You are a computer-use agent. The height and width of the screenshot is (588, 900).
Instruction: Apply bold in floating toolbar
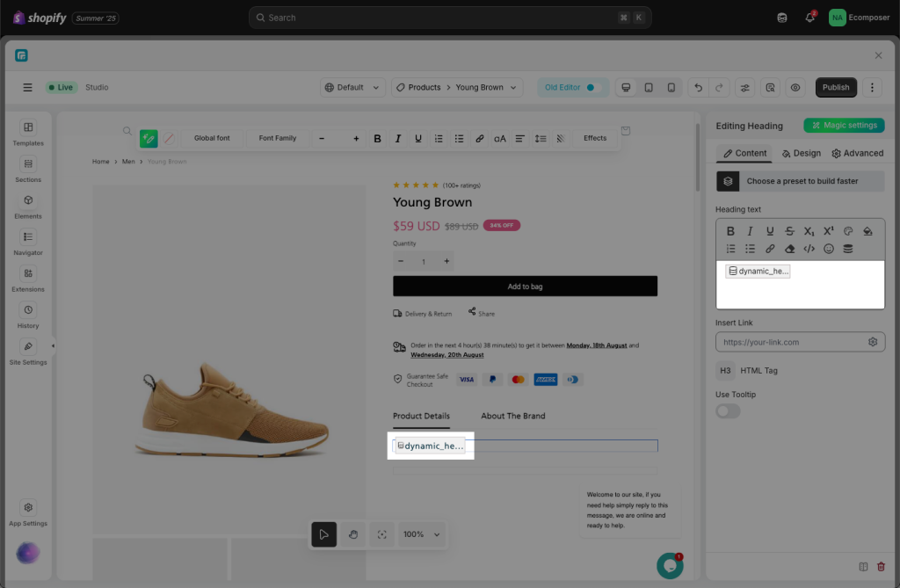pyautogui.click(x=377, y=138)
